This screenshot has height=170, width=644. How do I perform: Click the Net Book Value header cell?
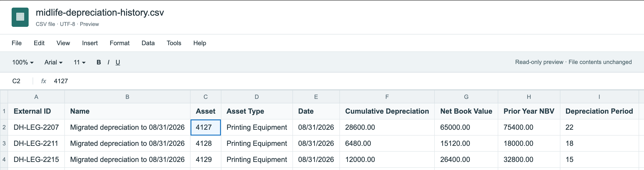(466, 111)
